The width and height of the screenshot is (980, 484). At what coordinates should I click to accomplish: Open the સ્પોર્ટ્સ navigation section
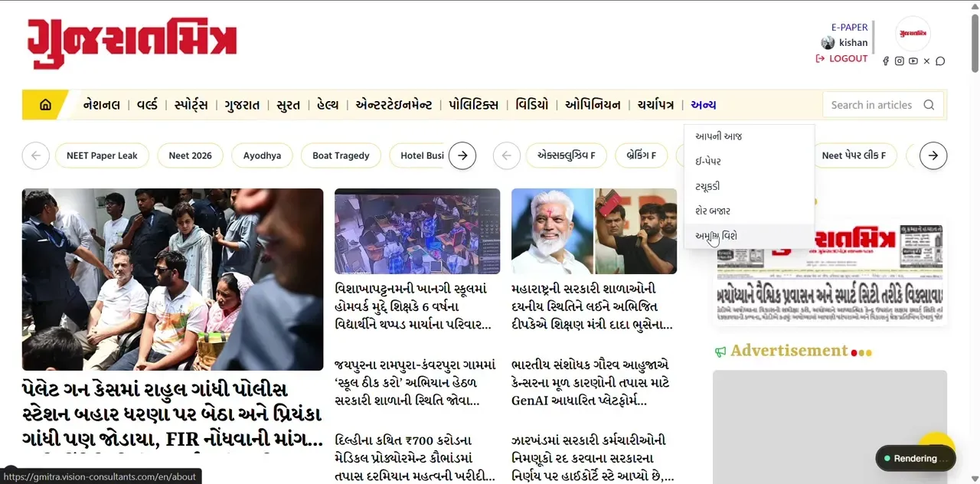(191, 105)
